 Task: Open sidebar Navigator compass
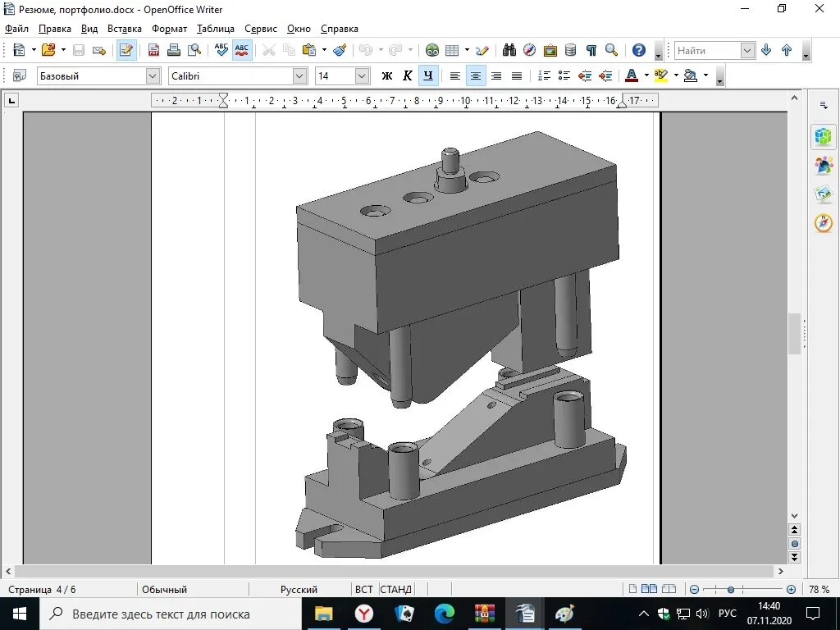point(824,222)
